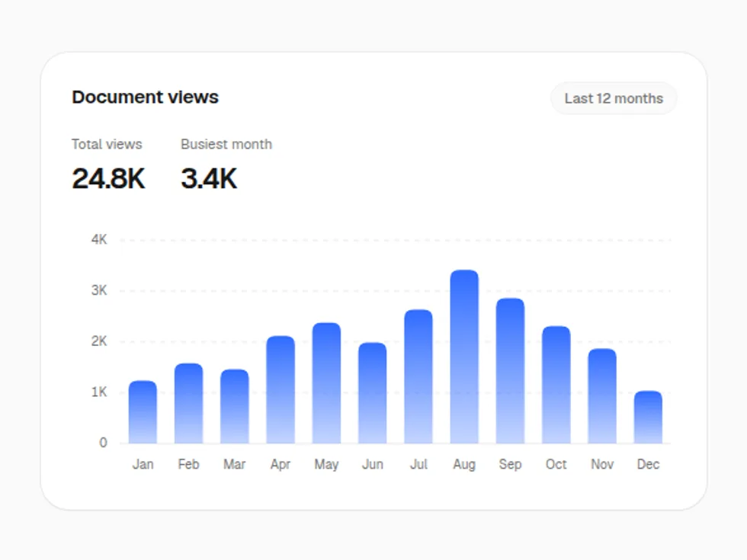The height and width of the screenshot is (560, 747).
Task: Choose the October views bar
Action: point(556,385)
